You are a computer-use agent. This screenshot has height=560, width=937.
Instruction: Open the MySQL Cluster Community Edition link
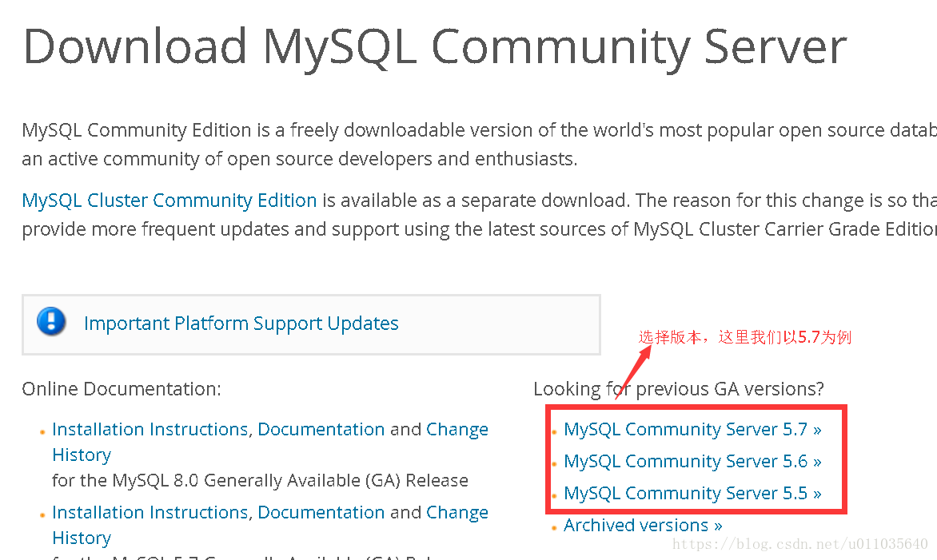click(169, 200)
